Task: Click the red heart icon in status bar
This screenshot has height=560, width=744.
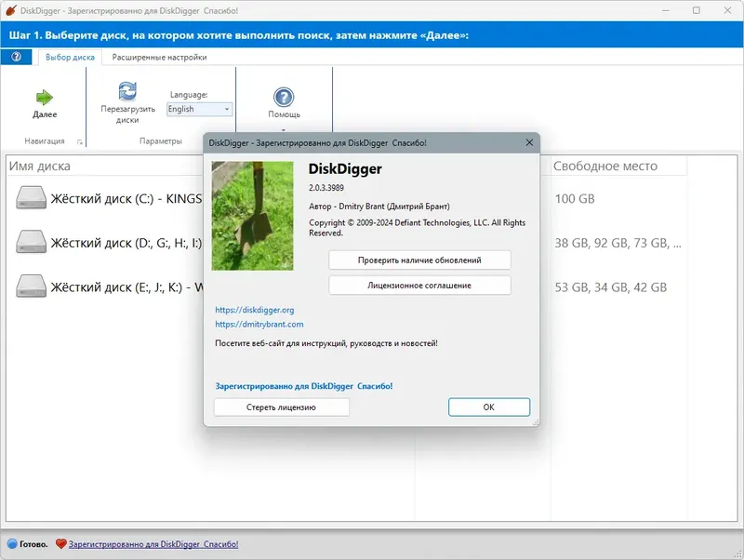Action: click(x=60, y=544)
